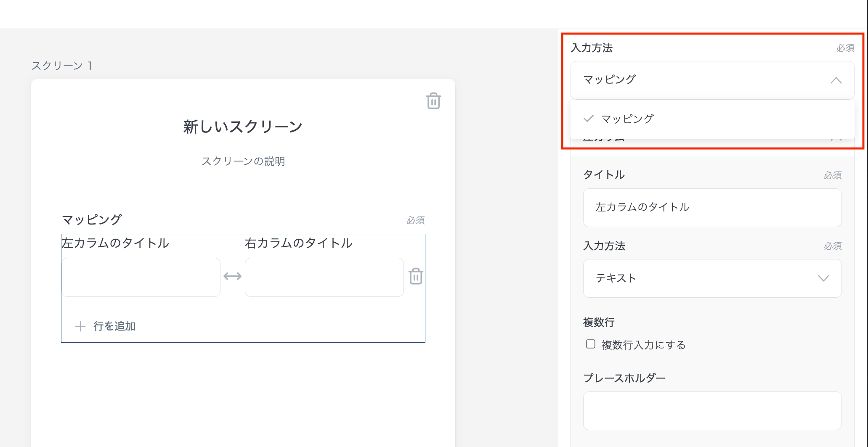Click the スクリーンの説明 description text
The image size is (868, 447).
243,161
